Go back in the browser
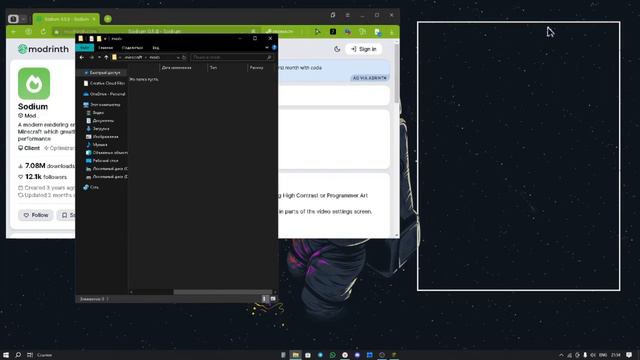Screen dimensions: 640x360 click(x=14, y=31)
